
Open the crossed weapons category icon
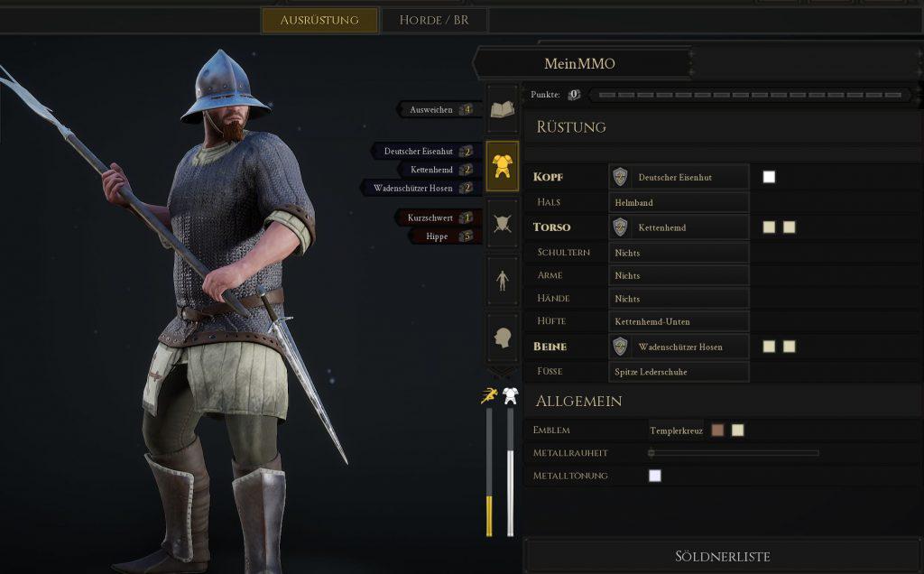(502, 224)
